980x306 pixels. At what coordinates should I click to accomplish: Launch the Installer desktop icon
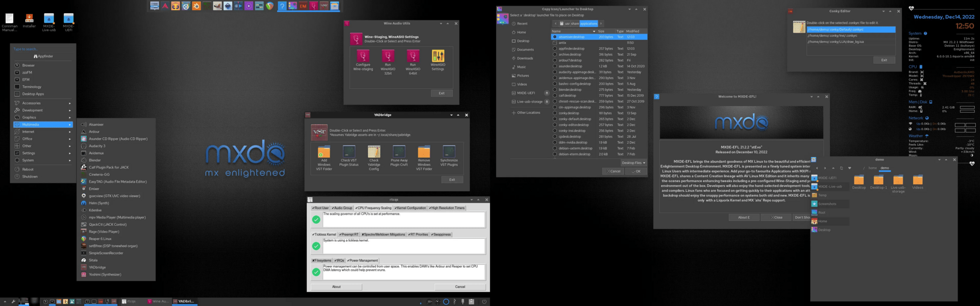tap(29, 19)
